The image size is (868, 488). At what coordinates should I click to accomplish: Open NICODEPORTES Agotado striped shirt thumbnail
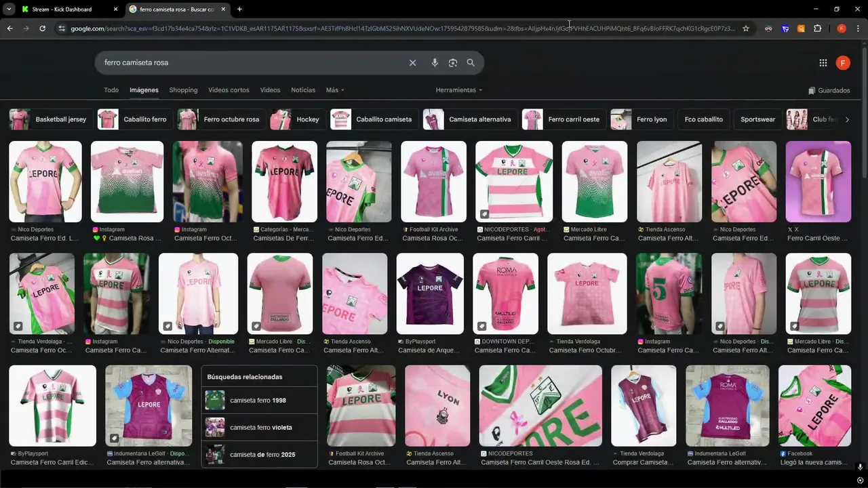point(513,181)
